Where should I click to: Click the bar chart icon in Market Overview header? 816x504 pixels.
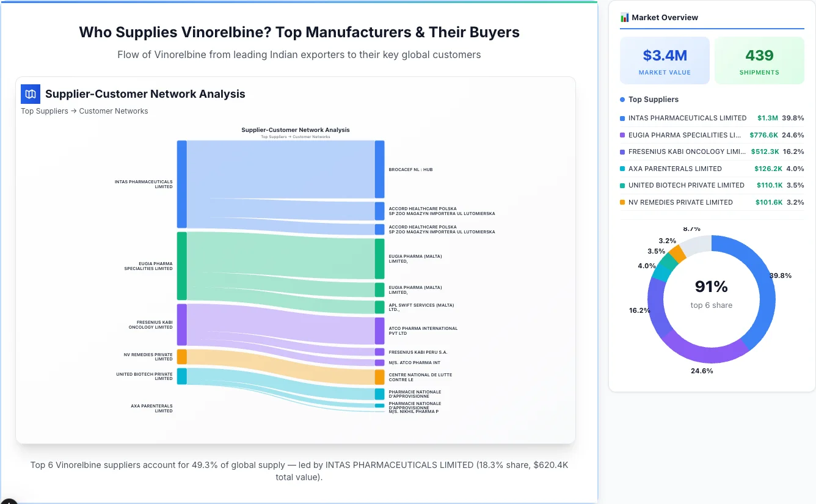click(624, 17)
